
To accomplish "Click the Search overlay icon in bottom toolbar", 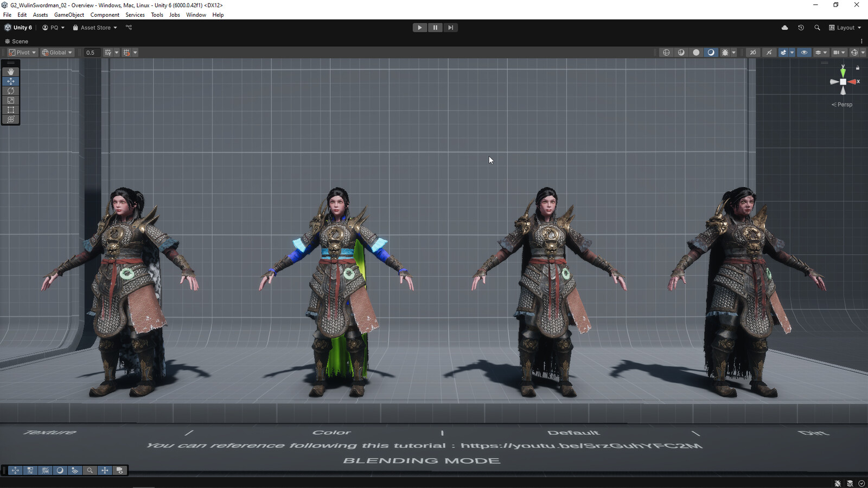I will point(90,471).
